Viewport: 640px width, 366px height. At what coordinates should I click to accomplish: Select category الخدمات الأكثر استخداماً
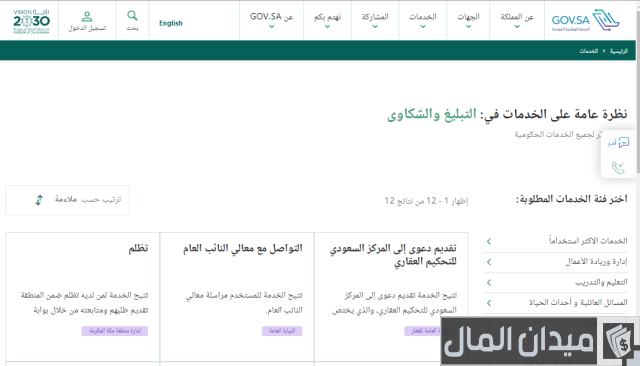click(588, 241)
